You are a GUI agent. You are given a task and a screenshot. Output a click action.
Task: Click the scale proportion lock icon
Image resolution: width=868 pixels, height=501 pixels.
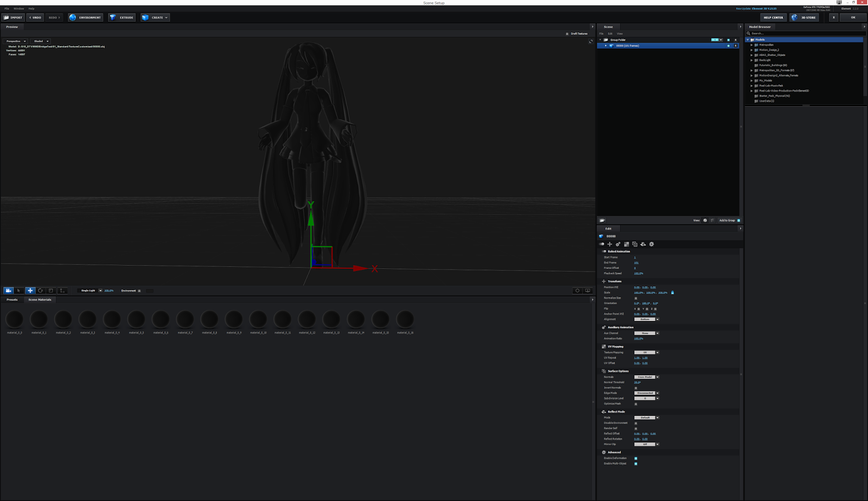673,293
